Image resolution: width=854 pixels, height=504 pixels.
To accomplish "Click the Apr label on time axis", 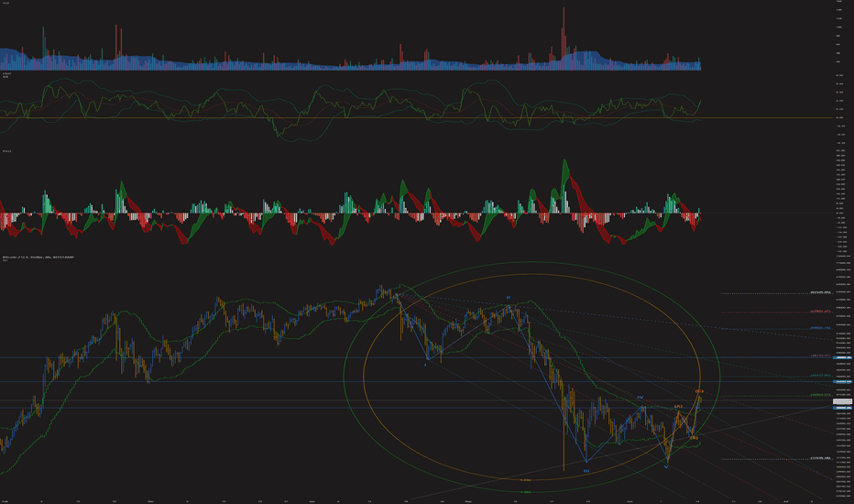I will [x=312, y=500].
